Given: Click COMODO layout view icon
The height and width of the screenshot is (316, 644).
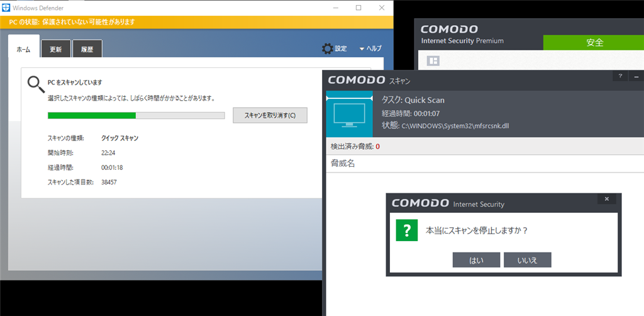Looking at the screenshot, I should tap(433, 61).
